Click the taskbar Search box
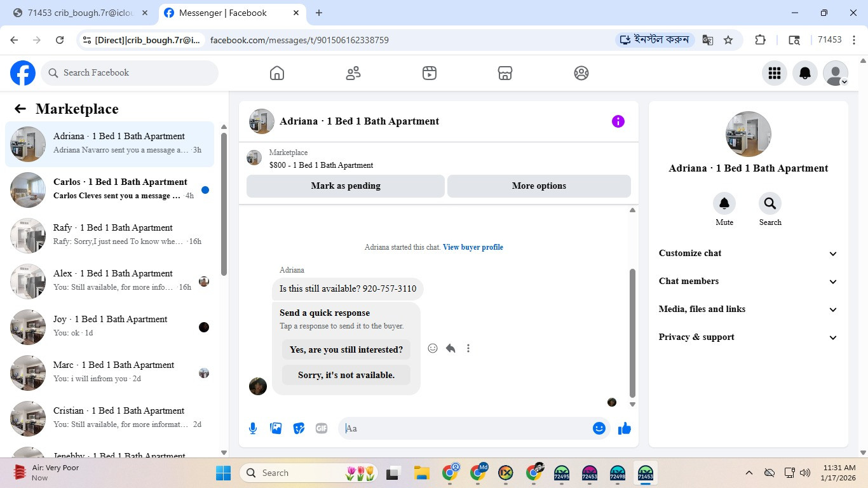 [x=309, y=473]
